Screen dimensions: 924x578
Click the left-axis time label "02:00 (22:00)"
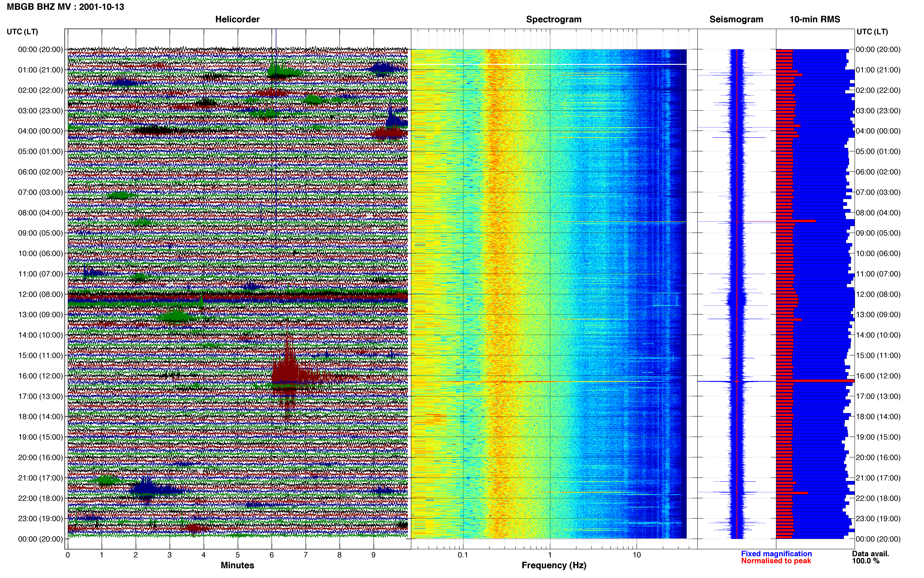pos(41,90)
